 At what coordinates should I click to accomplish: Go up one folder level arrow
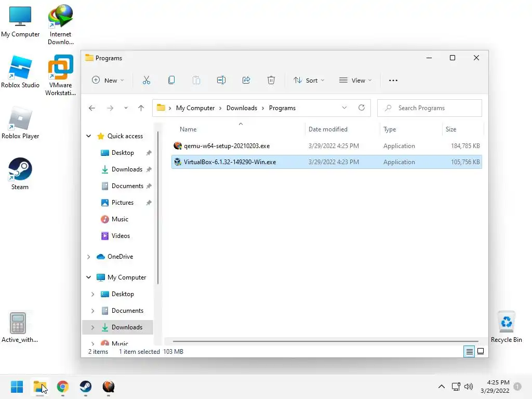141,108
